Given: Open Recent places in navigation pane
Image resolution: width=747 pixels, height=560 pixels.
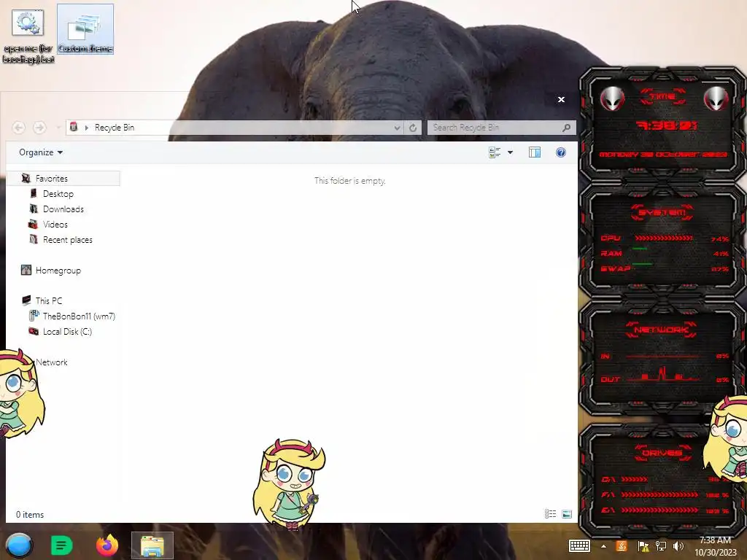Looking at the screenshot, I should coord(68,239).
